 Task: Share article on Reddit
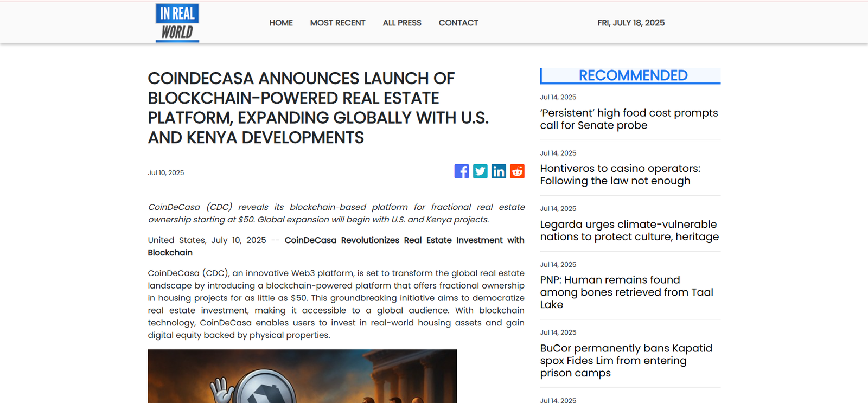(517, 171)
